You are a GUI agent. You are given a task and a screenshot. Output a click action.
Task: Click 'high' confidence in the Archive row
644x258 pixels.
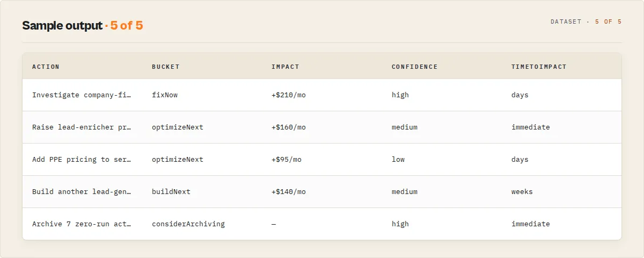[x=400, y=224]
